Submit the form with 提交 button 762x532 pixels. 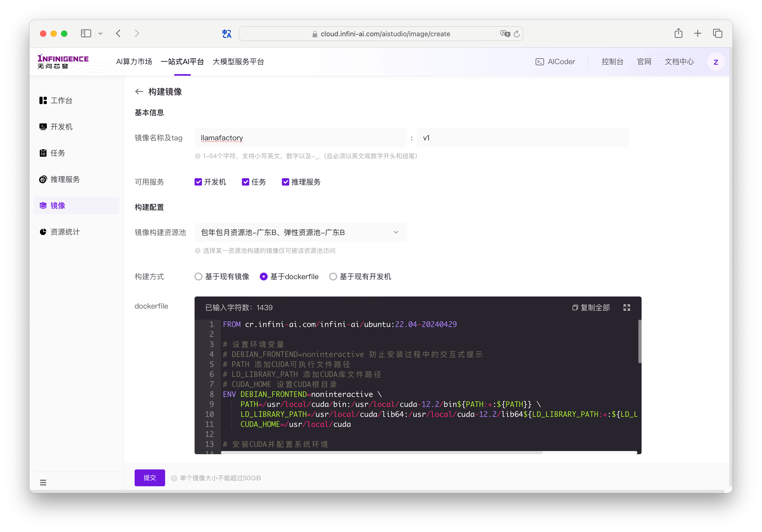point(150,478)
